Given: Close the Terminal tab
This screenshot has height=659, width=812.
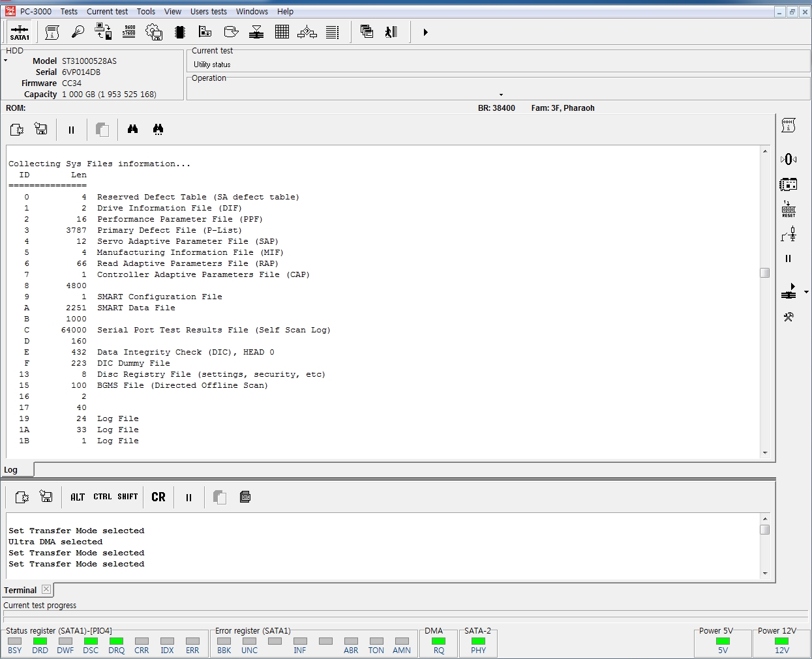Looking at the screenshot, I should coord(46,589).
